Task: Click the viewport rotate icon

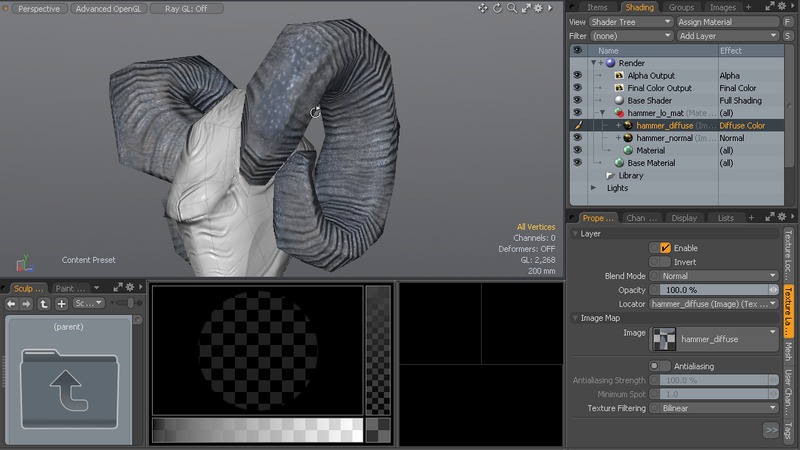Action: (x=497, y=8)
